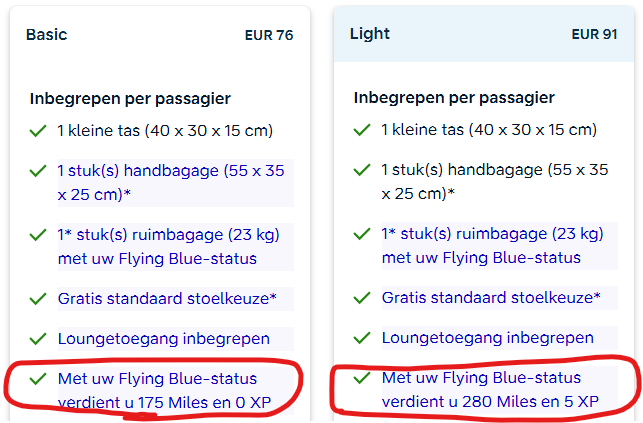This screenshot has height=423, width=643.
Task: Open the 280 Miles en 5 XP link
Action: coord(490,390)
